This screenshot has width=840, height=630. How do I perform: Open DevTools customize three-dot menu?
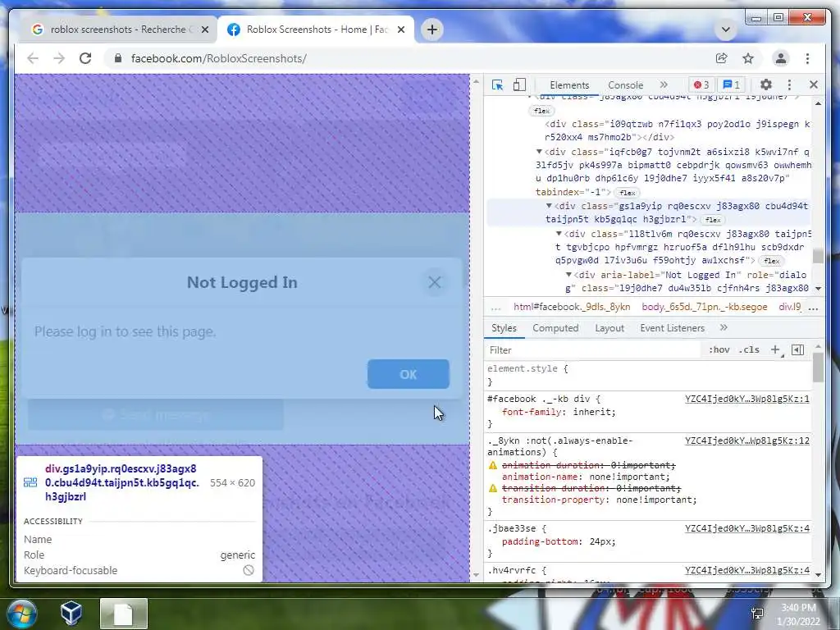tap(789, 84)
